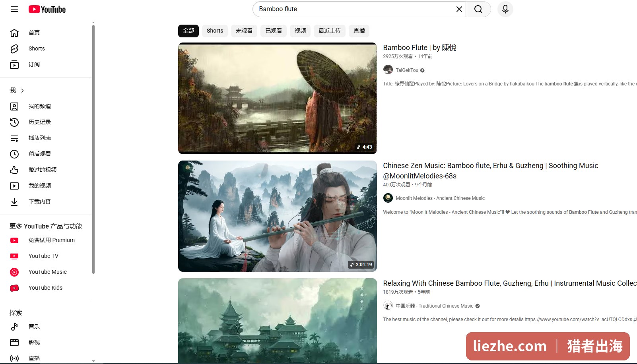Open Chinese Zen Music video title

point(491,171)
